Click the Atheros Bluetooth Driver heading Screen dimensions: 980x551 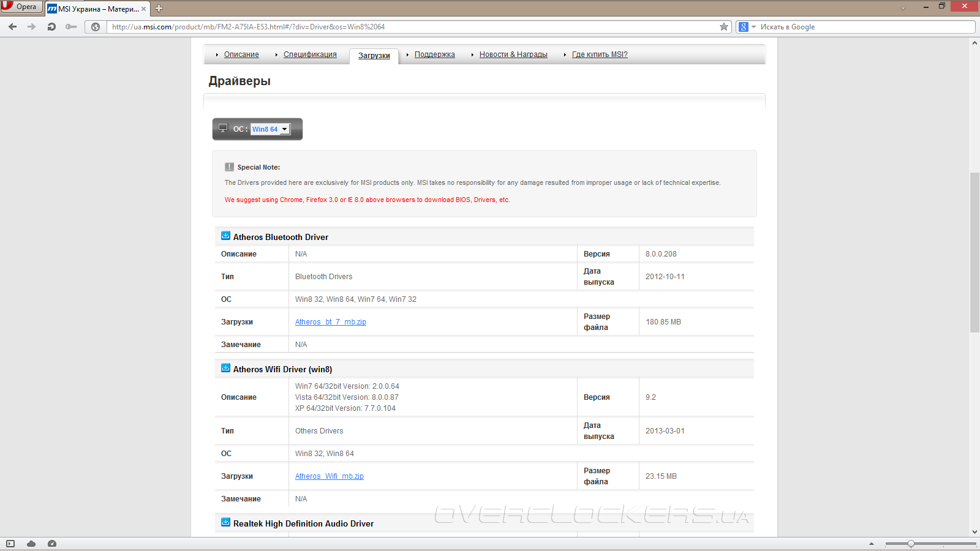click(281, 237)
